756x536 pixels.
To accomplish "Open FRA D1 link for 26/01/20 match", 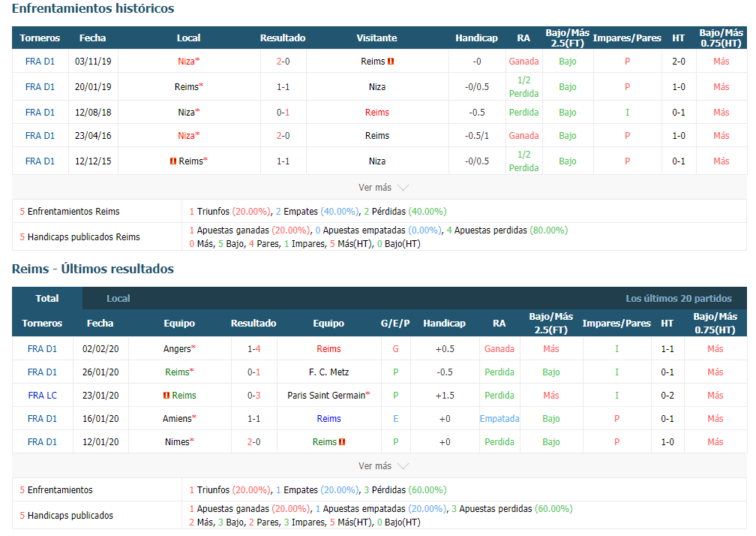I will pyautogui.click(x=43, y=372).
